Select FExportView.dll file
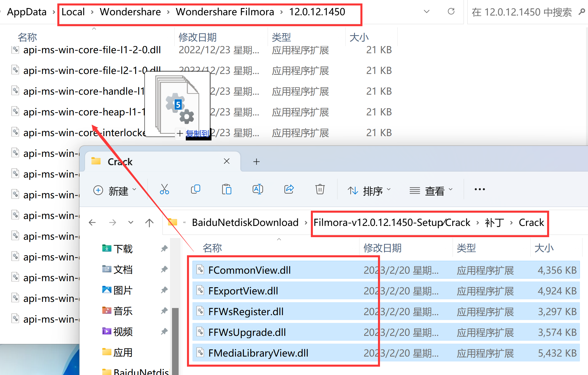This screenshot has width=588, height=375. click(386, 291)
